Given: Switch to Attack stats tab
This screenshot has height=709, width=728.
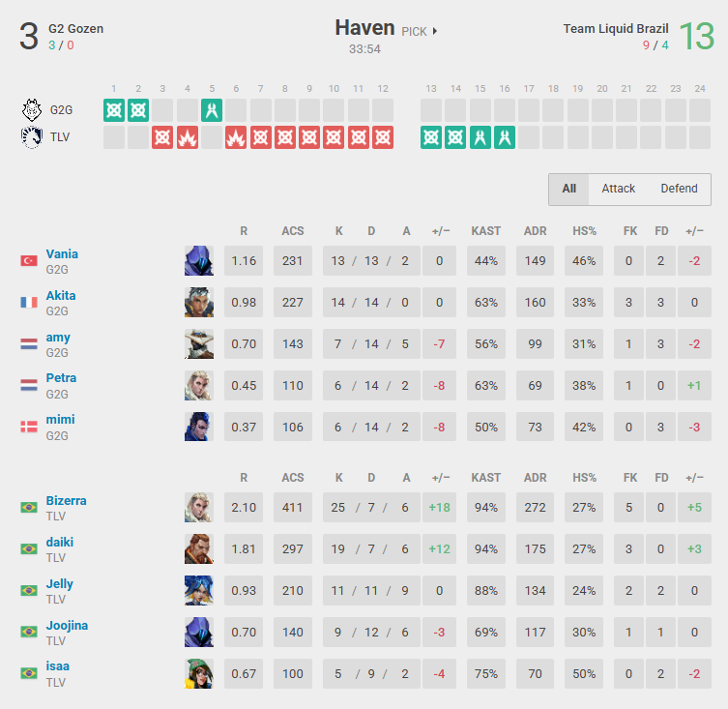Looking at the screenshot, I should [618, 189].
